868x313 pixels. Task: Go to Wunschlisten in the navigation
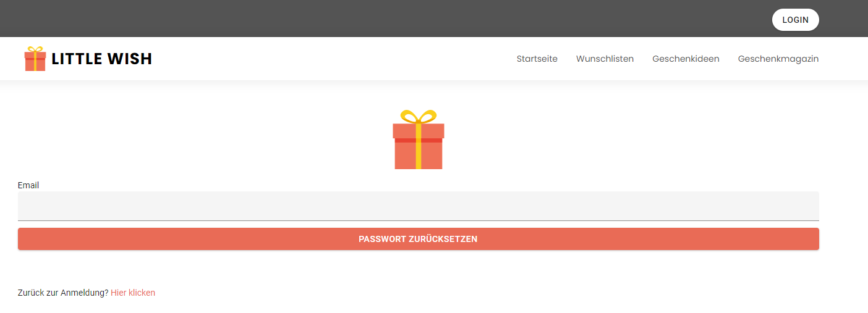tap(605, 59)
